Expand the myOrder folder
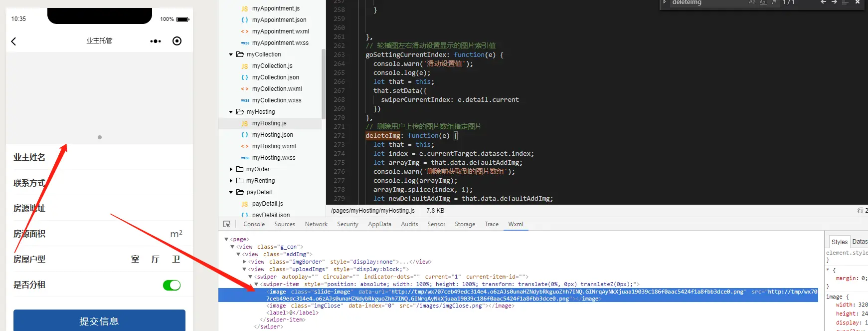 coord(231,169)
